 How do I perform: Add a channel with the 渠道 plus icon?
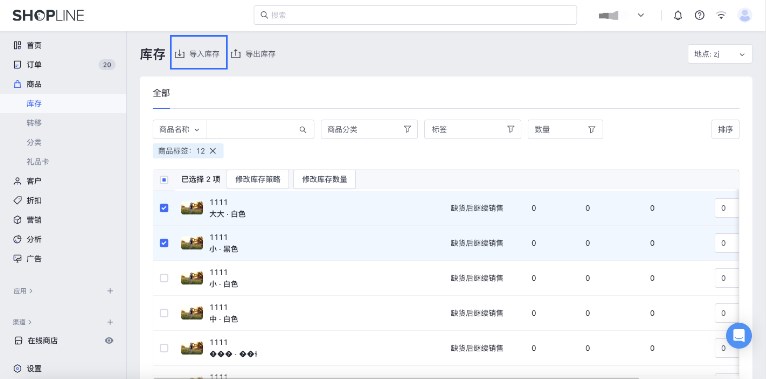(x=110, y=322)
